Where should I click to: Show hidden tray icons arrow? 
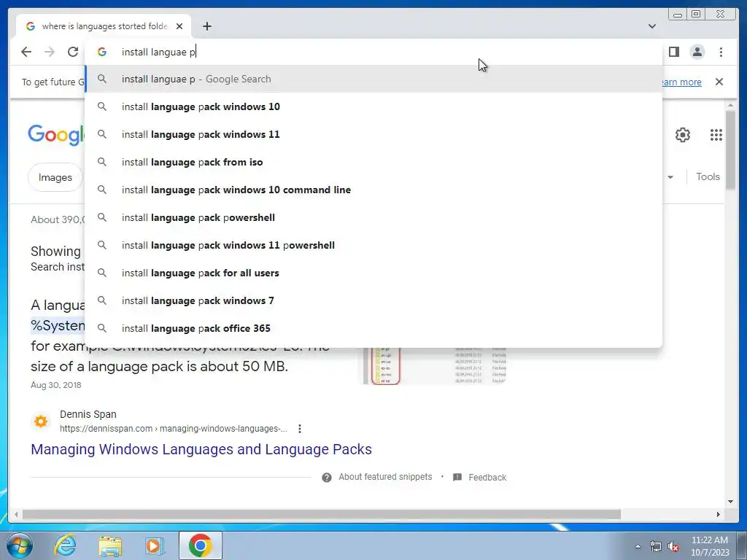[638, 546]
